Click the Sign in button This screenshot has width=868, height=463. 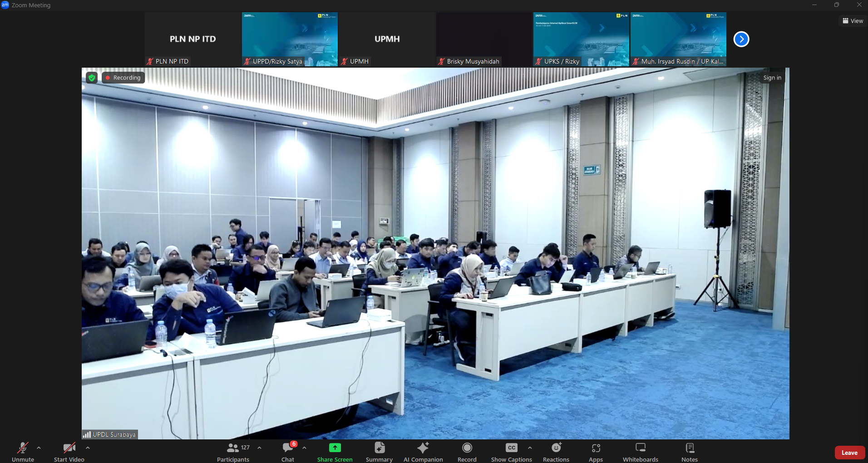click(x=772, y=78)
